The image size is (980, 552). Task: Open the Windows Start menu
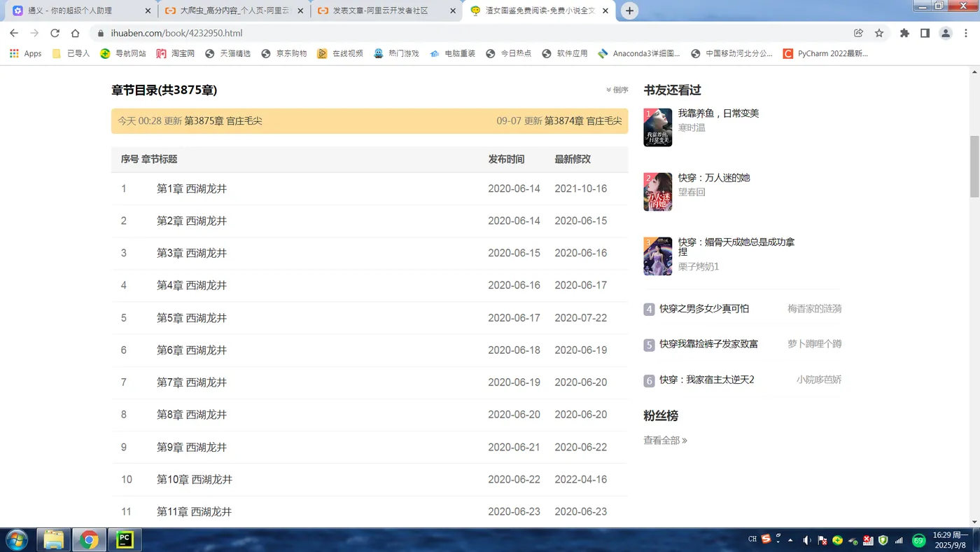pyautogui.click(x=15, y=539)
